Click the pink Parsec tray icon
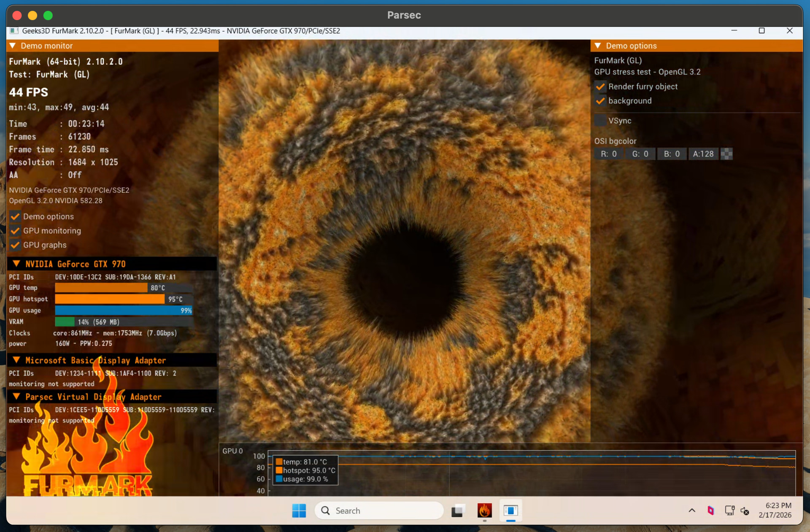810x532 pixels. (711, 510)
